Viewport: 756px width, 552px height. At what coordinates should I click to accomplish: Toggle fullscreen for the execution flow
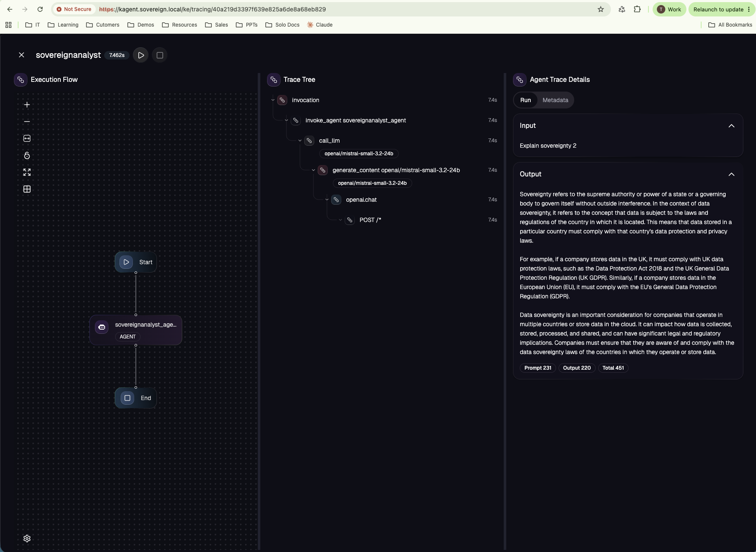tap(27, 172)
